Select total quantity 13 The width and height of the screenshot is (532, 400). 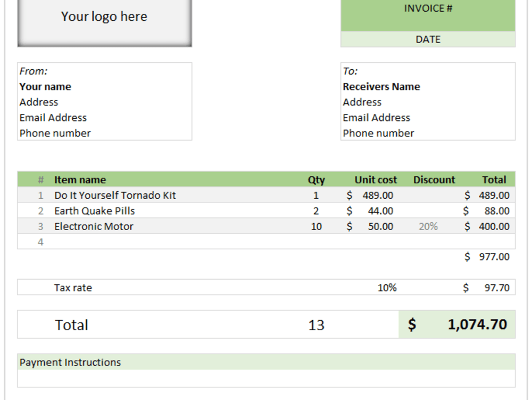(316, 325)
